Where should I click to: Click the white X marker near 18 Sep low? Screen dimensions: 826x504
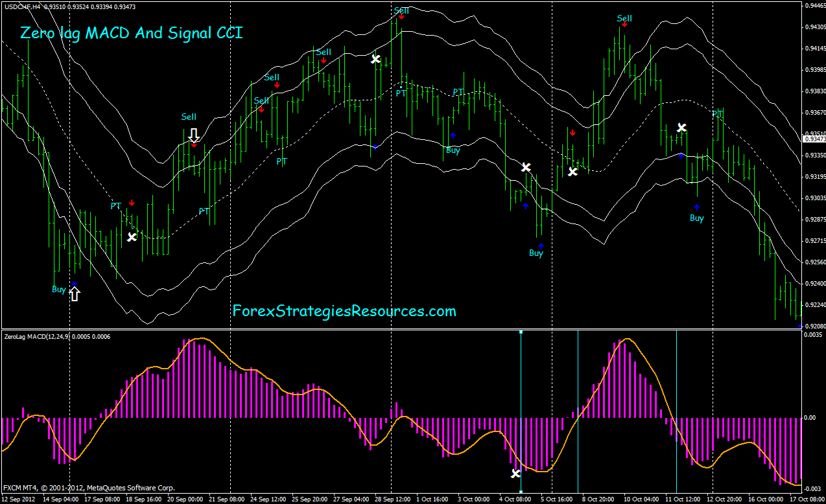coord(132,236)
